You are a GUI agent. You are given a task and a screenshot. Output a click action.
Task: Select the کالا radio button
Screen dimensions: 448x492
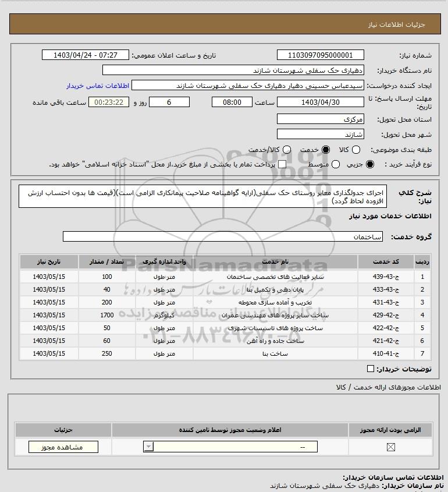356,150
